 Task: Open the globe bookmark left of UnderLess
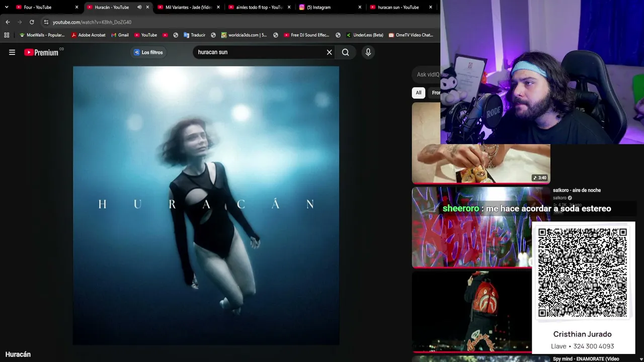(338, 35)
